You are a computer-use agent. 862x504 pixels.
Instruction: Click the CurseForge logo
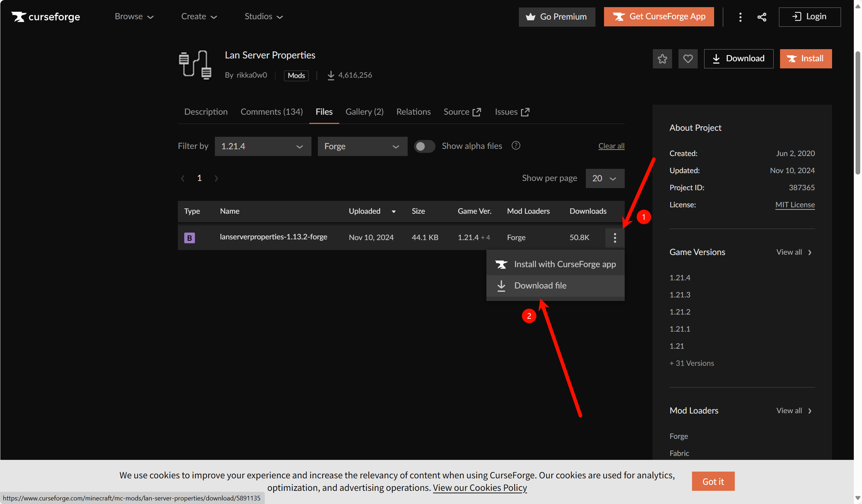coord(46,17)
